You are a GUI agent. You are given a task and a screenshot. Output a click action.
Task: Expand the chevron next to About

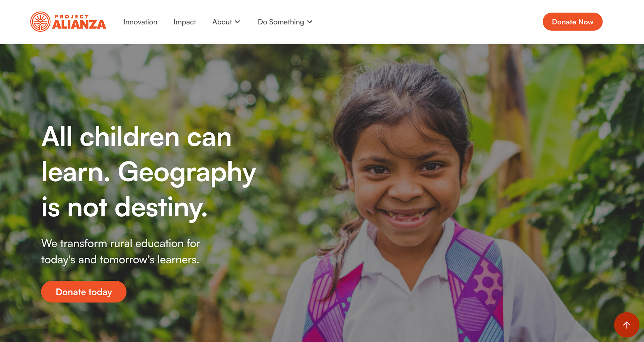[237, 22]
